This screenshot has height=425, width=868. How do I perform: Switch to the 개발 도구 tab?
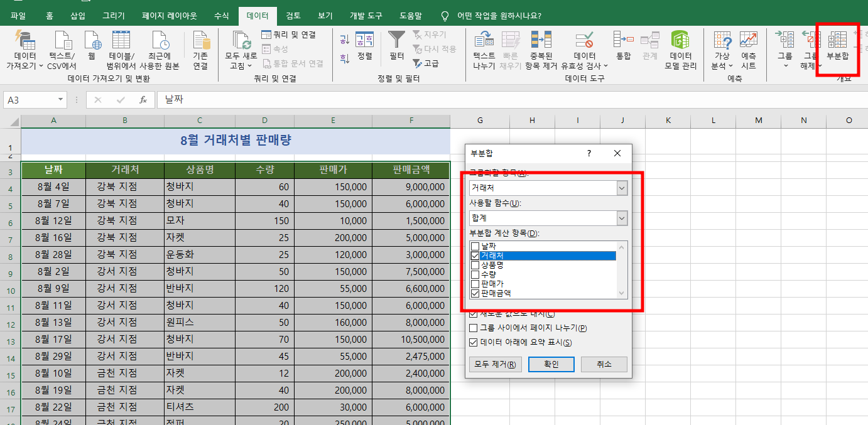click(x=365, y=16)
